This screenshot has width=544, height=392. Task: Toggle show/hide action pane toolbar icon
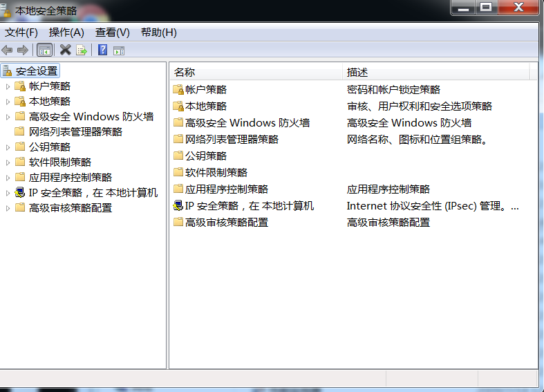tap(119, 50)
